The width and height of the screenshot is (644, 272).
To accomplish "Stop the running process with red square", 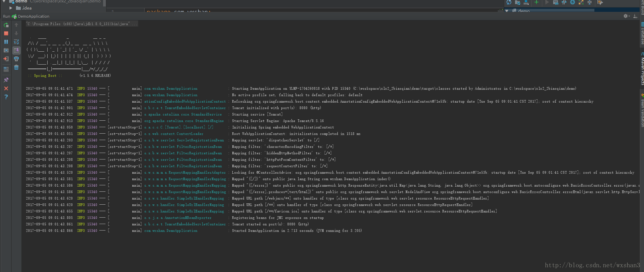I will tap(6, 33).
